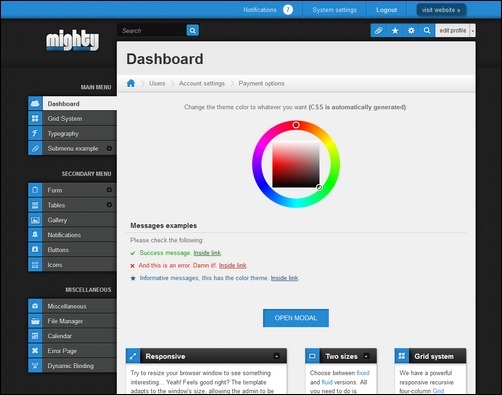This screenshot has height=395, width=502.
Task: Expand the Tables submenu
Action: [109, 205]
